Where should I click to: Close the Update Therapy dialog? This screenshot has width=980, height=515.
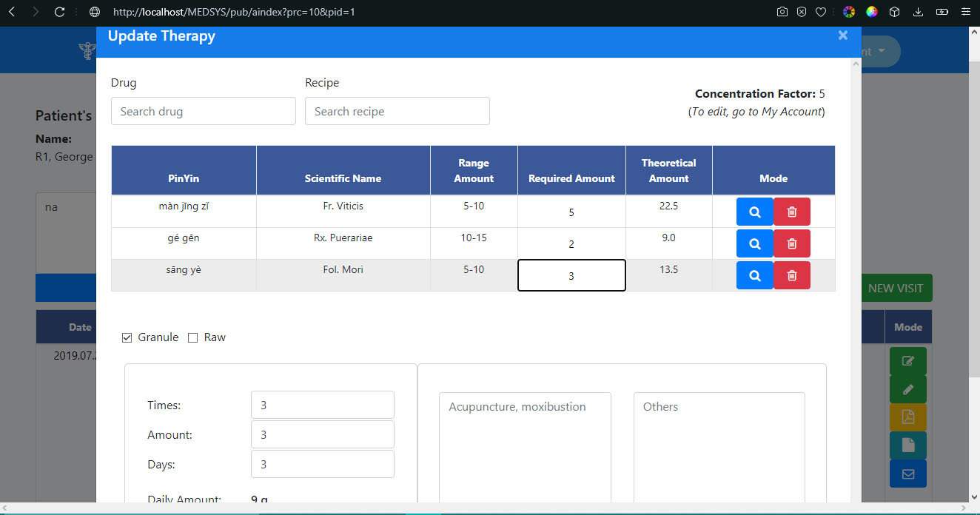(842, 36)
